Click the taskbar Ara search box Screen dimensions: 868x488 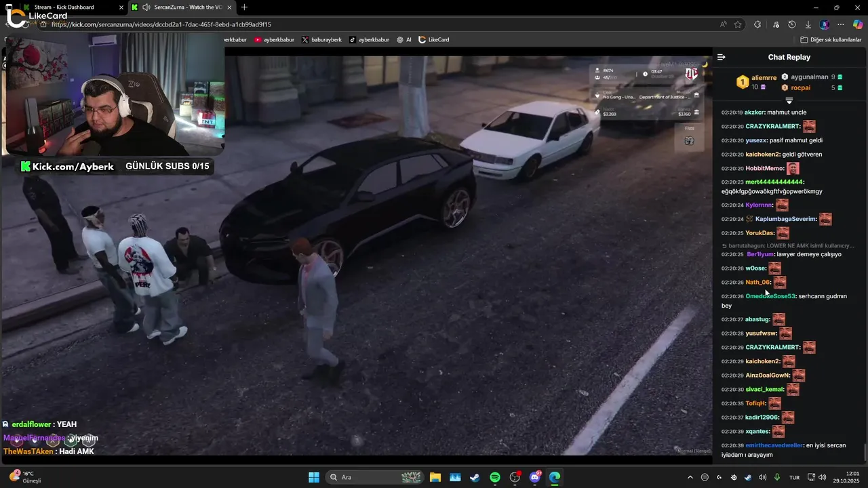[375, 477]
